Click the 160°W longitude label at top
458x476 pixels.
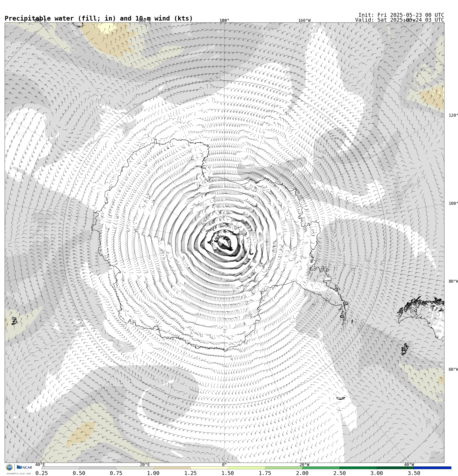click(304, 21)
